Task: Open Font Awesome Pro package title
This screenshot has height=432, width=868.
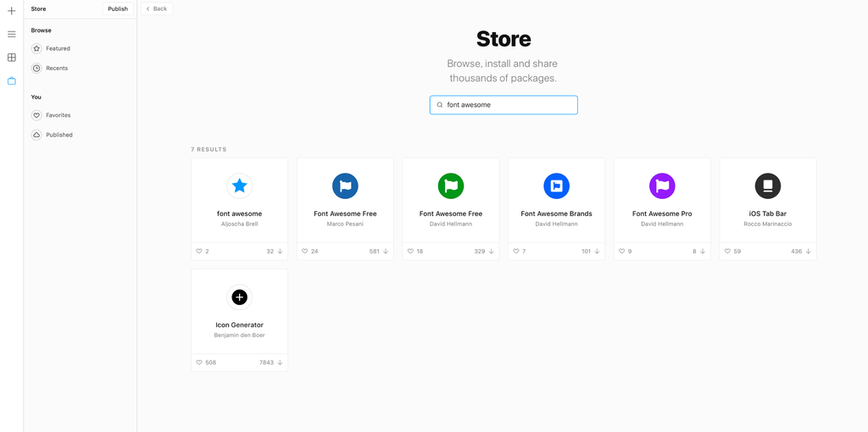Action: tap(662, 213)
